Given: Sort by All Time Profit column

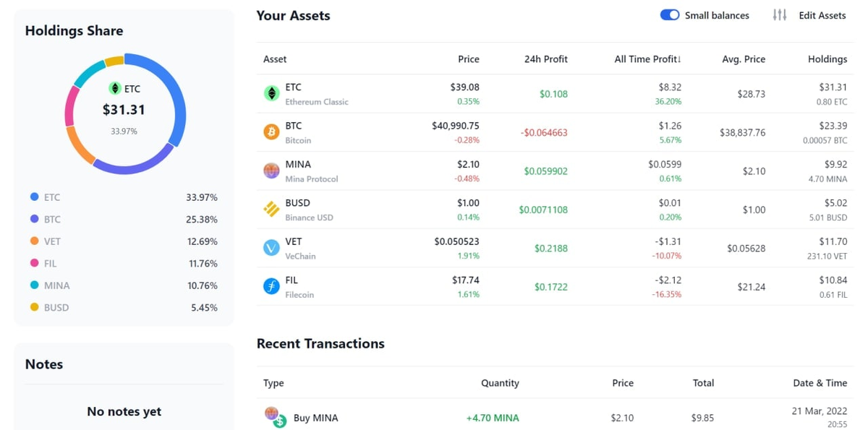Looking at the screenshot, I should pos(647,59).
